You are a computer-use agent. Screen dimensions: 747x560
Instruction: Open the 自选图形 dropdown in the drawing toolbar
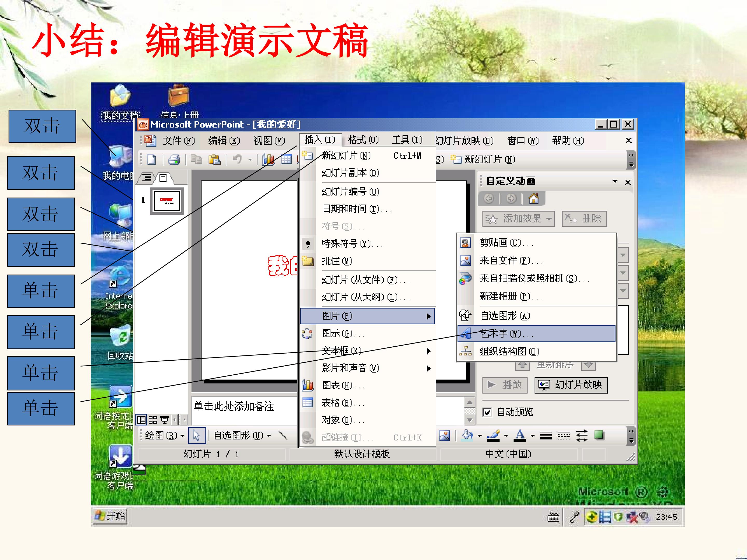242,436
